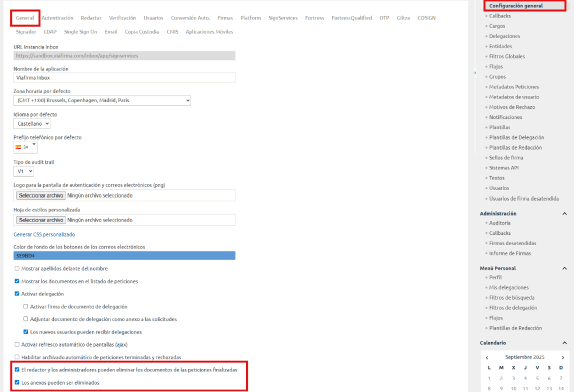Open the Zona horaria por defecto dropdown
The image size is (574, 392).
(102, 100)
